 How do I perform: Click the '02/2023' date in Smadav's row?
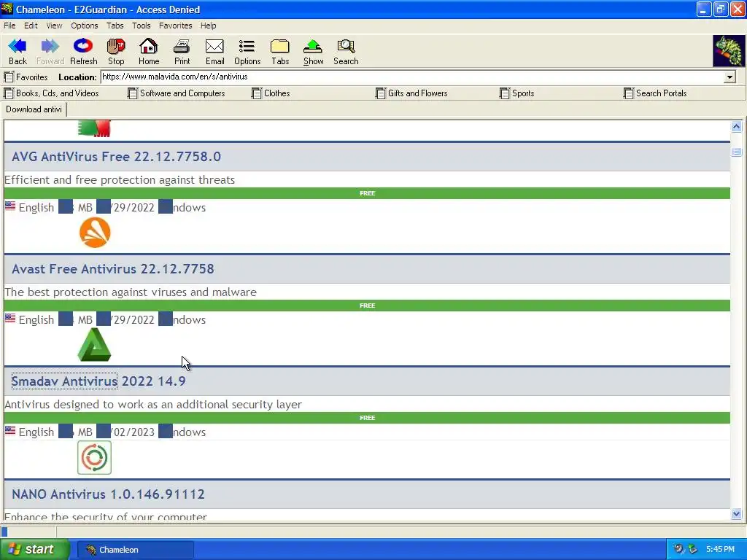134,432
